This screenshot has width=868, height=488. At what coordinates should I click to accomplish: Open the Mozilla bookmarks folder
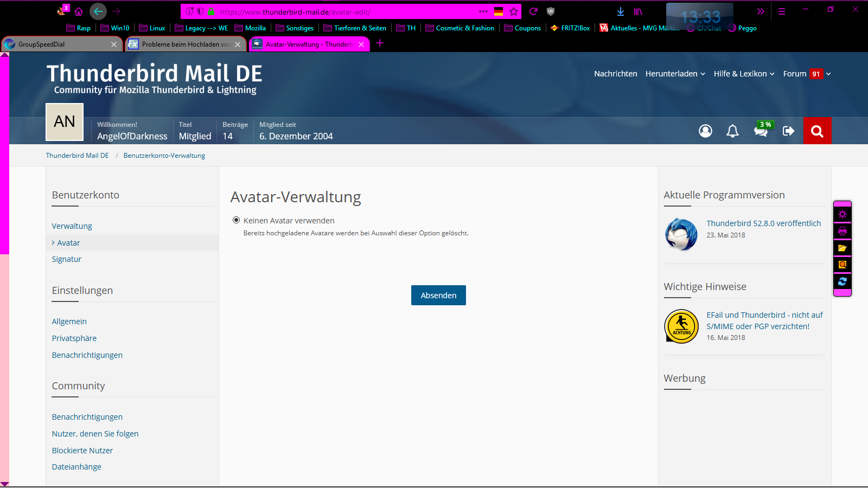point(250,28)
